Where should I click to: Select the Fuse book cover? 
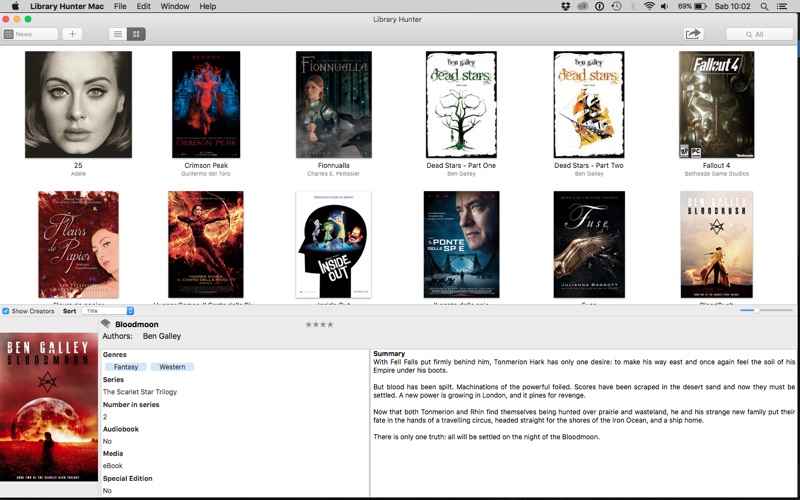tap(589, 244)
